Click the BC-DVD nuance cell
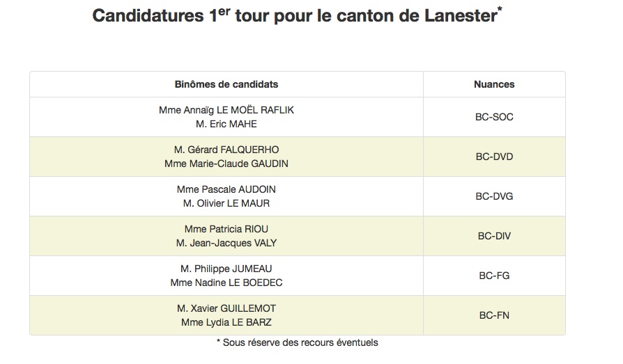 (x=494, y=157)
